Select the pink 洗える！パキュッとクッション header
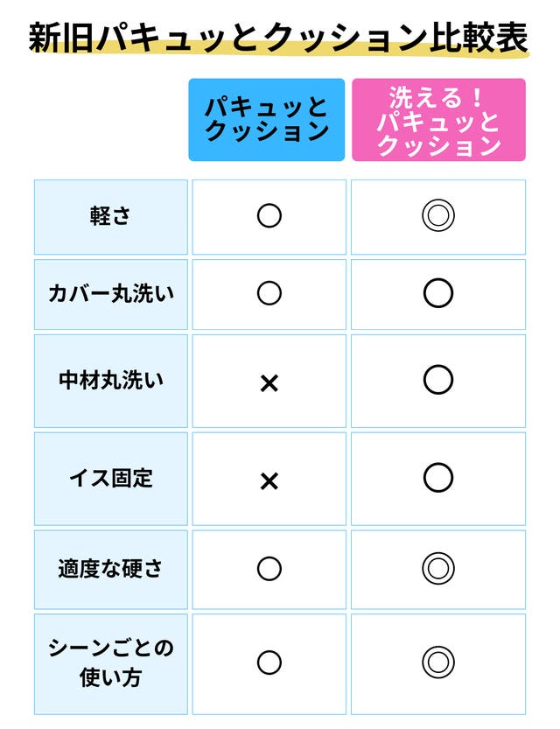The width and height of the screenshot is (560, 729). coord(438,120)
